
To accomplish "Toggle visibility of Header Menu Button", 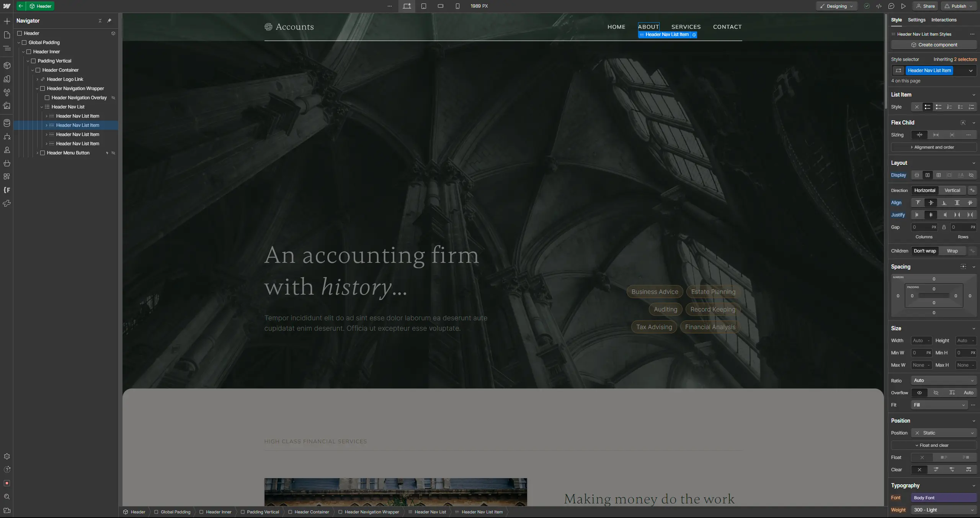I will [113, 153].
